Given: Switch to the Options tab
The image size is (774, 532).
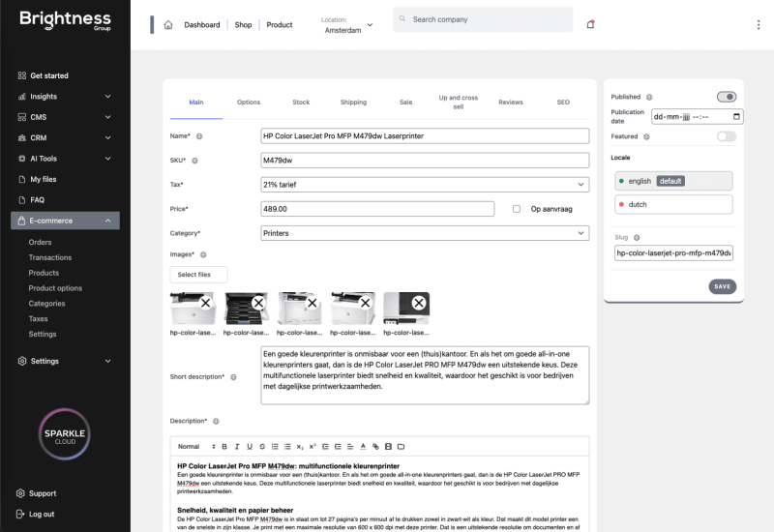Looking at the screenshot, I should 249,103.
